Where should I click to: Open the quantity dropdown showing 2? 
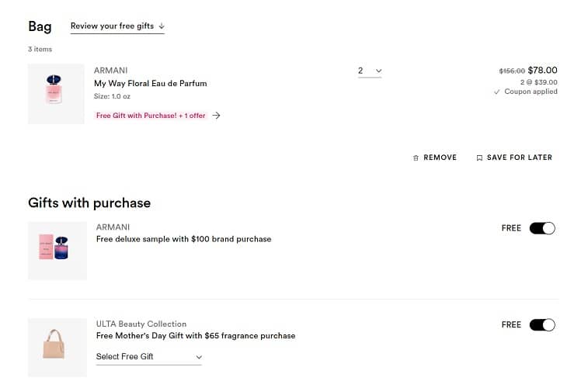coord(370,71)
